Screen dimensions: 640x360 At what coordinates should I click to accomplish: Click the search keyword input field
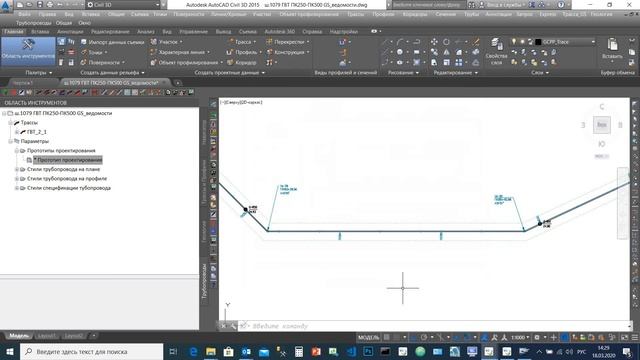pyautogui.click(x=429, y=5)
